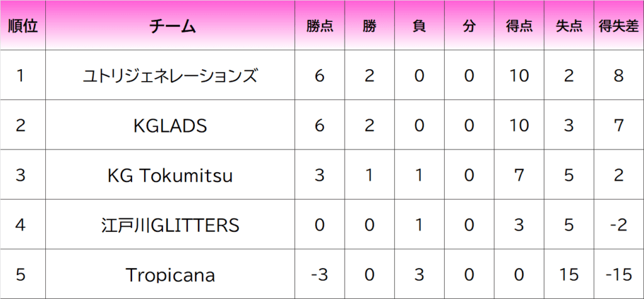Select 江戸川GLITTERS' -2 goal difference
The image size is (644, 299).
(619, 225)
